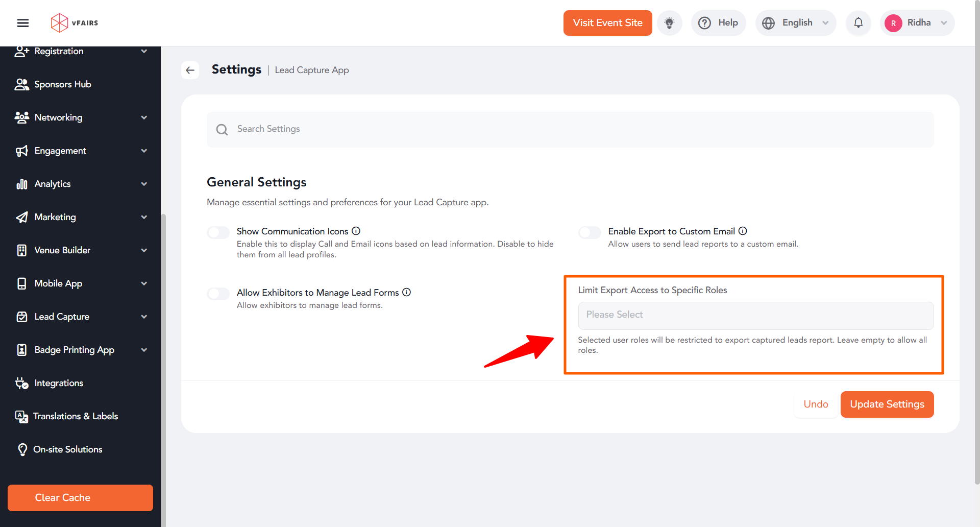
Task: Click the vFairs logo
Action: tap(75, 23)
